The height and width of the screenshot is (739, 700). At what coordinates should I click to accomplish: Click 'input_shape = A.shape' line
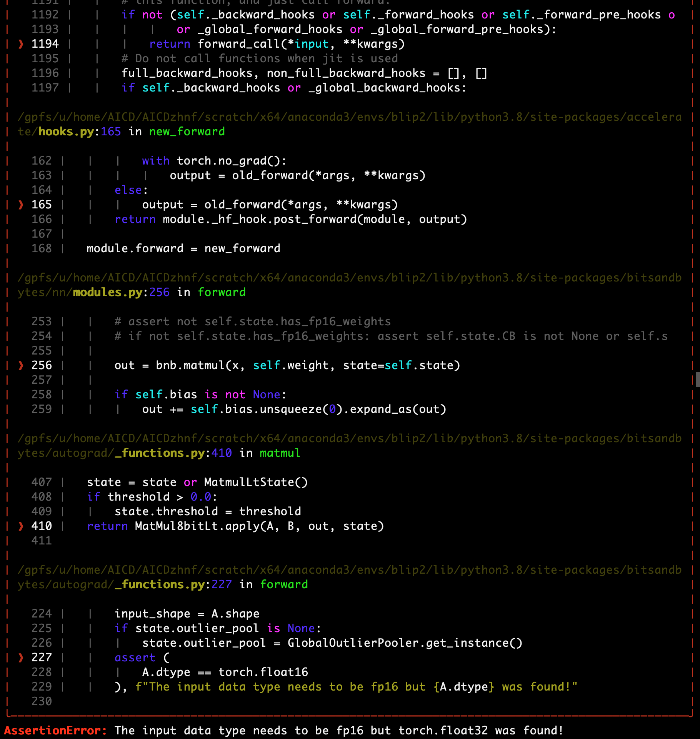click(187, 614)
